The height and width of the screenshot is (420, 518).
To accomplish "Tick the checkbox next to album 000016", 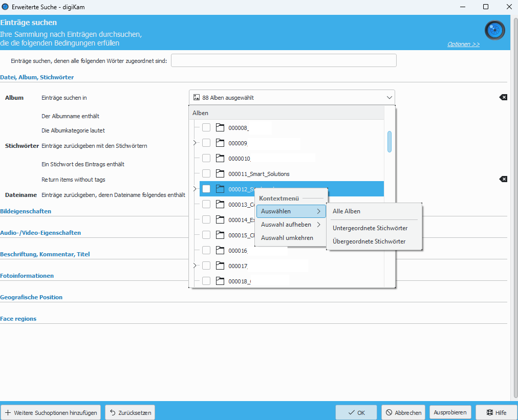I will pos(206,250).
